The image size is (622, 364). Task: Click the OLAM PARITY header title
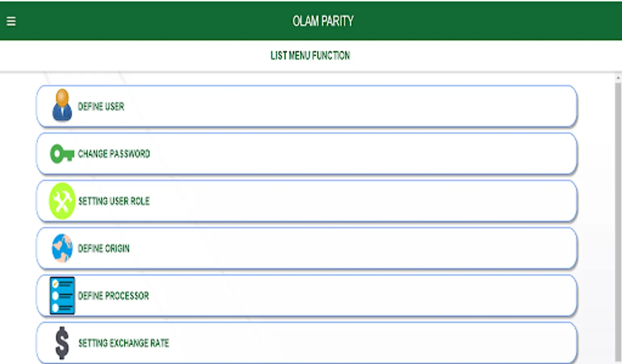[323, 21]
